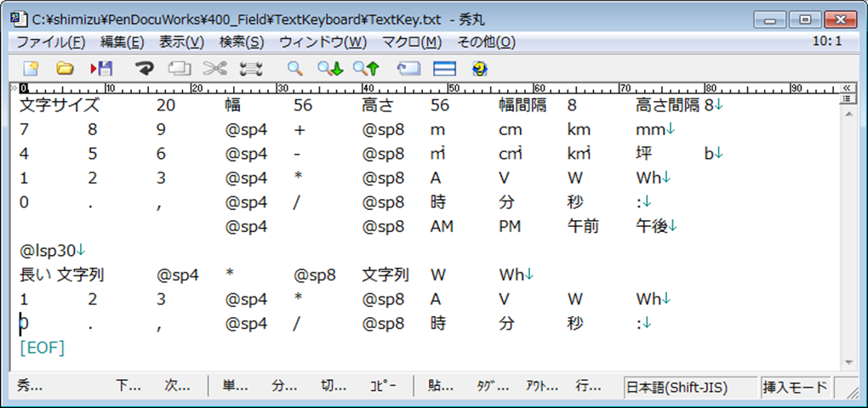Toggle the 挿入モード indicator in status bar
This screenshot has width=868, height=408.
coord(794,387)
